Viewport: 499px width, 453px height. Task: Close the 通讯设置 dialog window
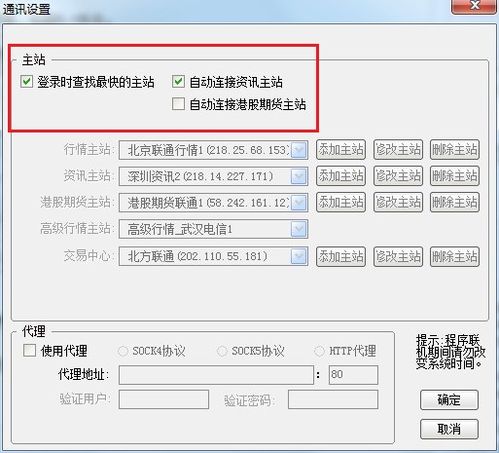pyautogui.click(x=474, y=6)
